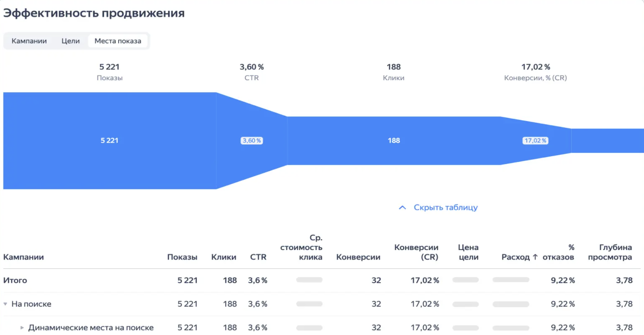
Task: Switch to the Цели tab
Action: coord(71,41)
